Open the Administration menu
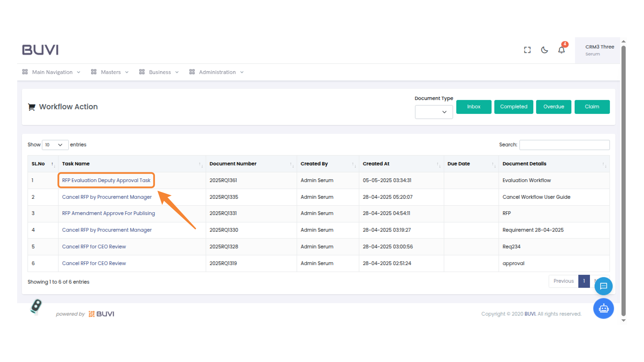Screen dimensions: 644x362 point(217,72)
